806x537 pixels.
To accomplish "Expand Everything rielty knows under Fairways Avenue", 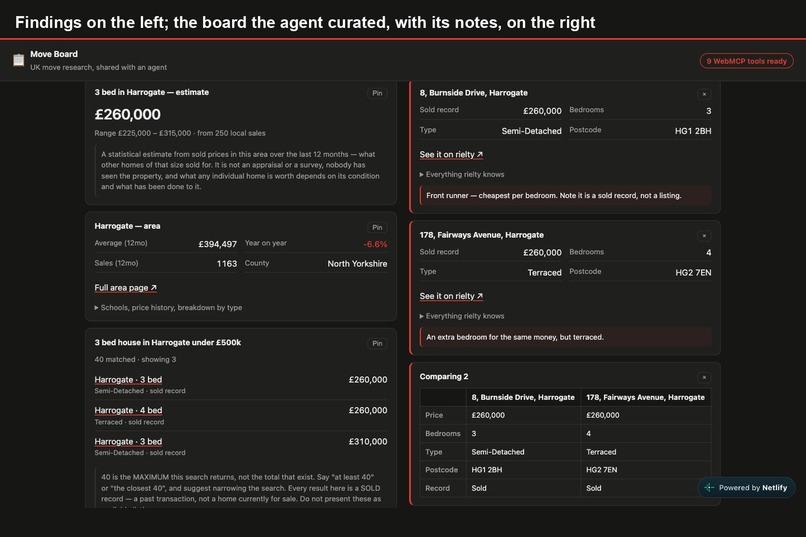I will (x=462, y=316).
